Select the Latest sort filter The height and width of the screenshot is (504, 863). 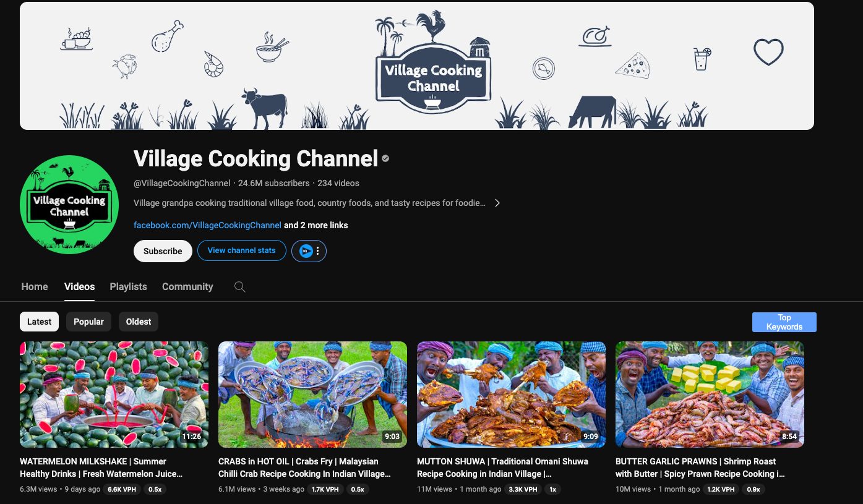[x=40, y=322]
